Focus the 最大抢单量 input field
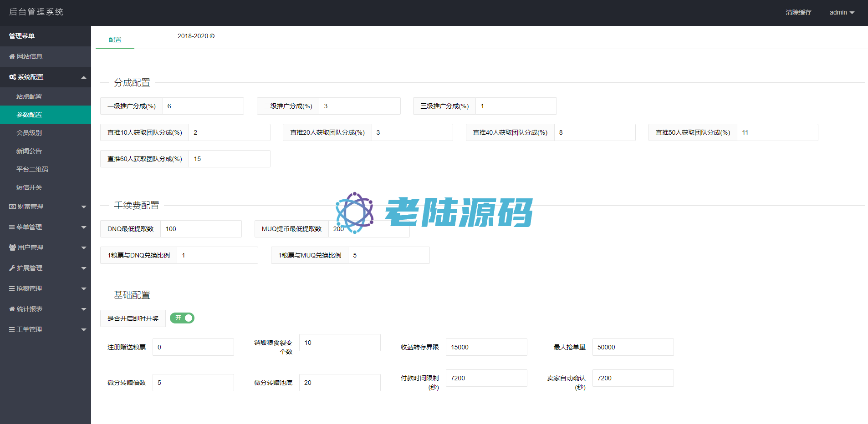The height and width of the screenshot is (424, 868). 633,347
